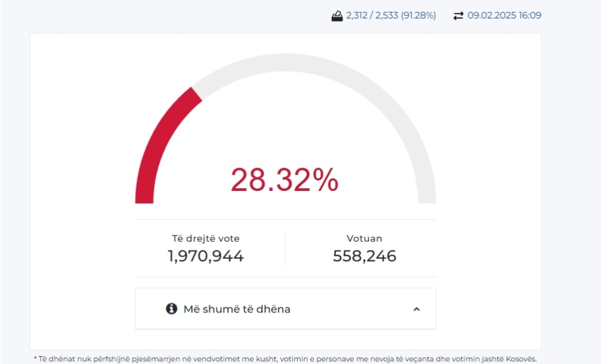Click the 2,312 / 2,533 (91.28%) counted stations text
The image size is (609, 364).
391,15
